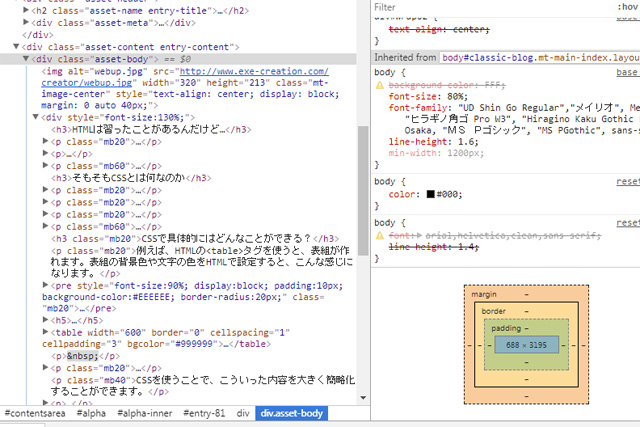Select div.asset-body breadcrumb item
The image size is (640, 427).
coord(291,413)
